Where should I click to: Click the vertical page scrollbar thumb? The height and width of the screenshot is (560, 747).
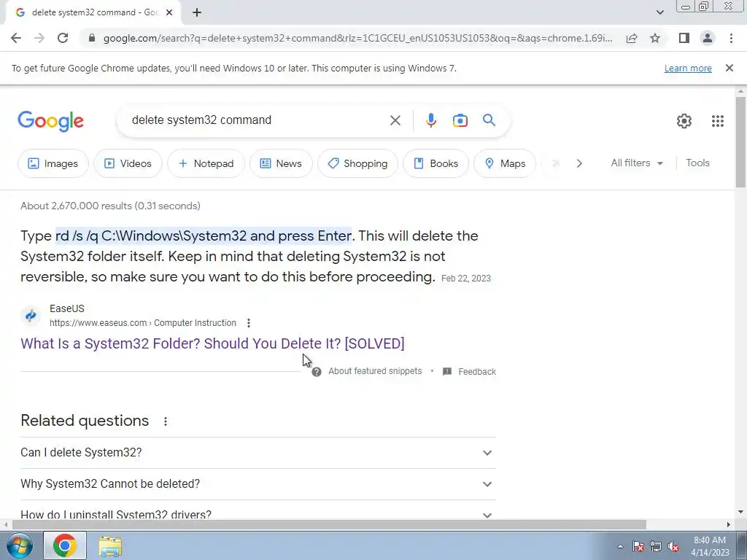(x=740, y=142)
